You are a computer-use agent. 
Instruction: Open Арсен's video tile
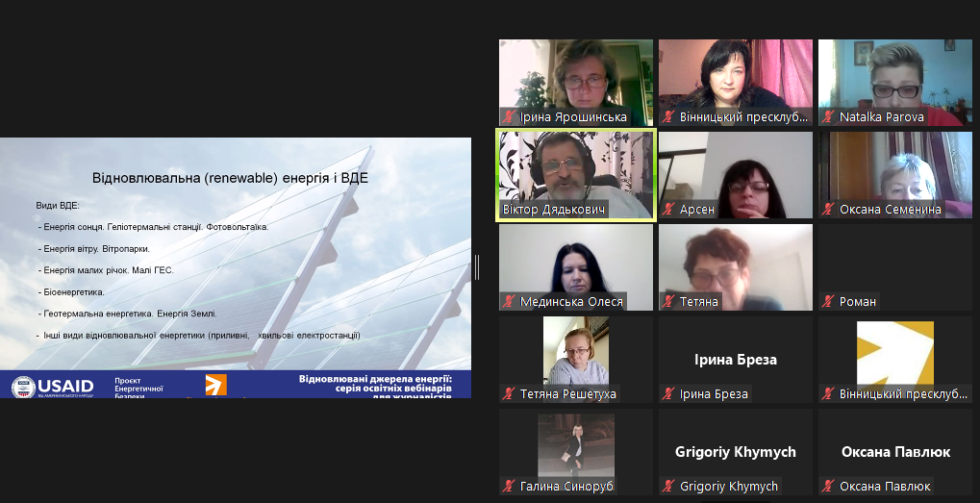[736, 175]
